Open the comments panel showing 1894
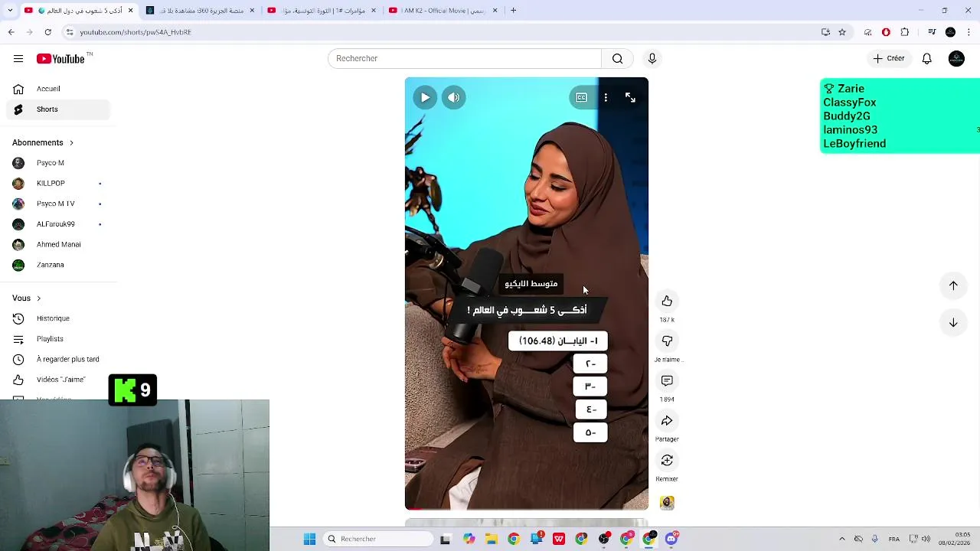This screenshot has width=980, height=551. pyautogui.click(x=667, y=380)
